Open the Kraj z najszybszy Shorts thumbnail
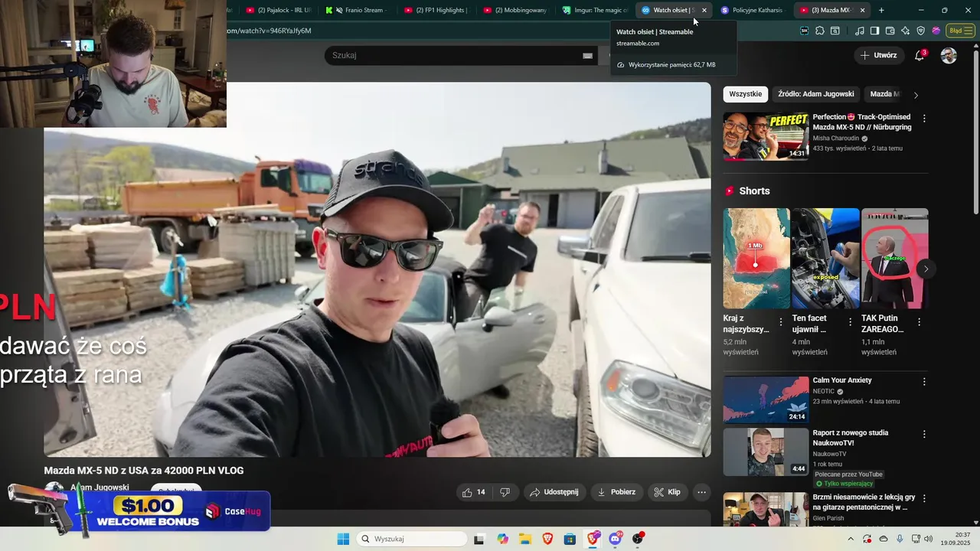980x551 pixels. [756, 258]
